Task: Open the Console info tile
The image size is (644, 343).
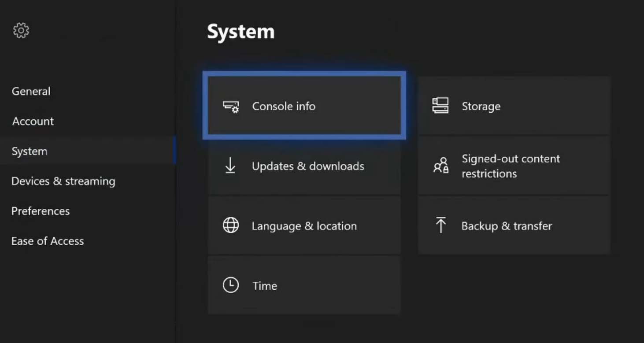Action: pos(304,106)
